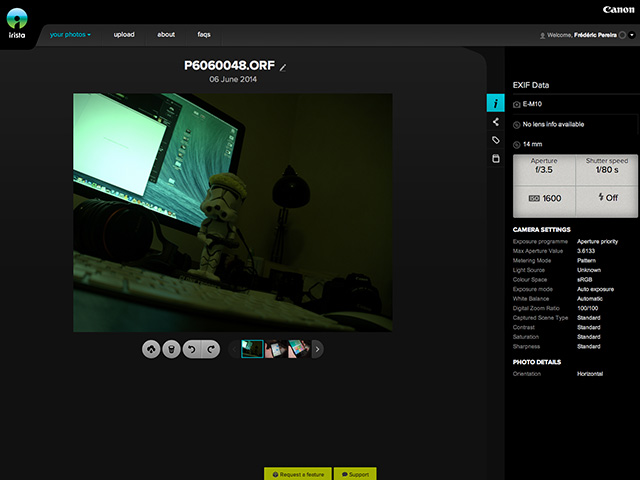Click the EXIF Data heading
This screenshot has width=640, height=480.
click(531, 85)
